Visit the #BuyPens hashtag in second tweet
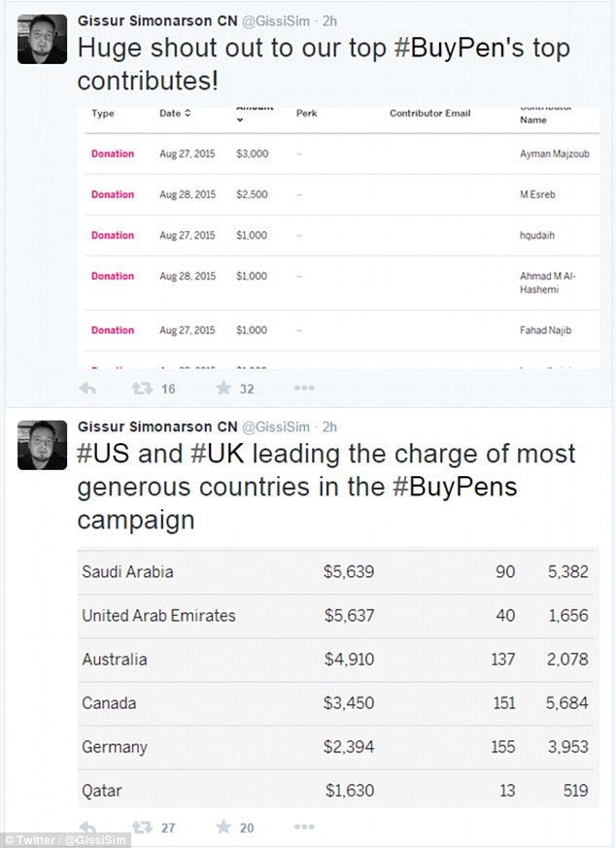 [x=455, y=487]
